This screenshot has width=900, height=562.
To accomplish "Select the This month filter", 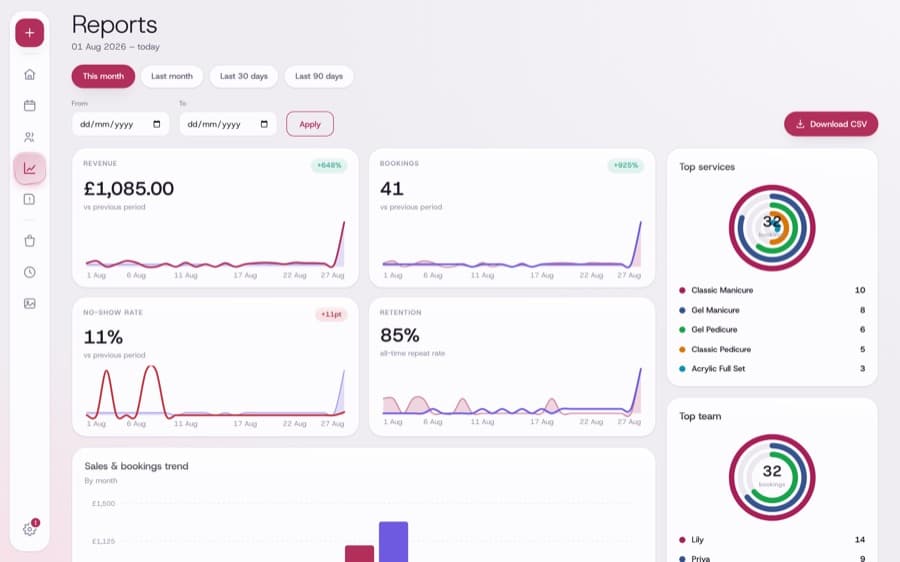I will (103, 76).
